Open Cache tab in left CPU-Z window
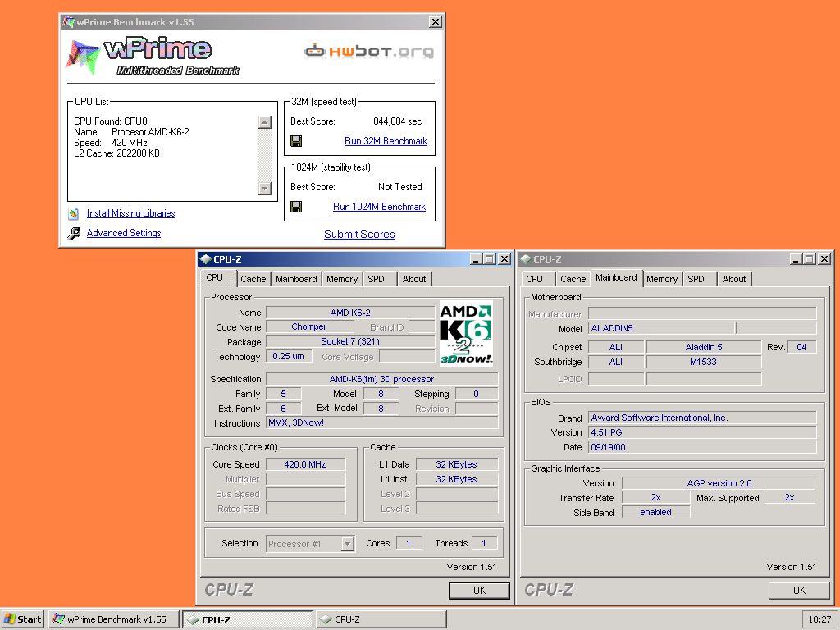 click(x=253, y=279)
